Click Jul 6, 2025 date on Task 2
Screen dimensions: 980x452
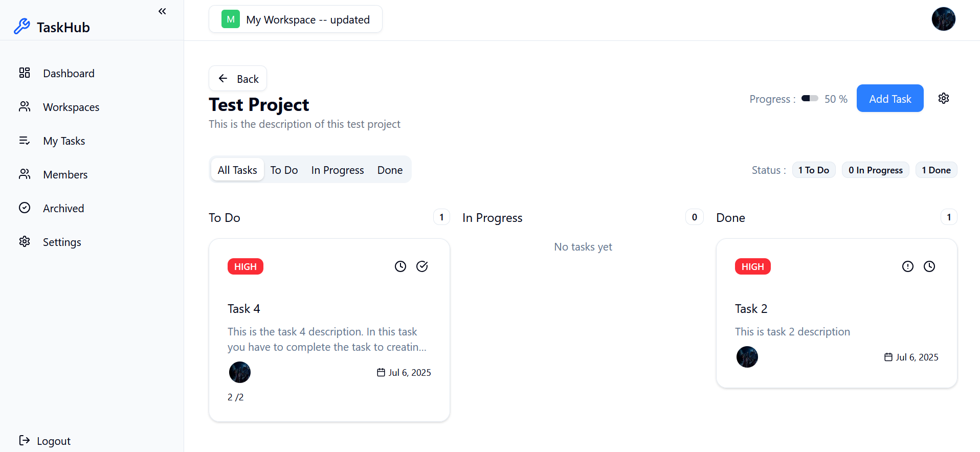(x=917, y=357)
